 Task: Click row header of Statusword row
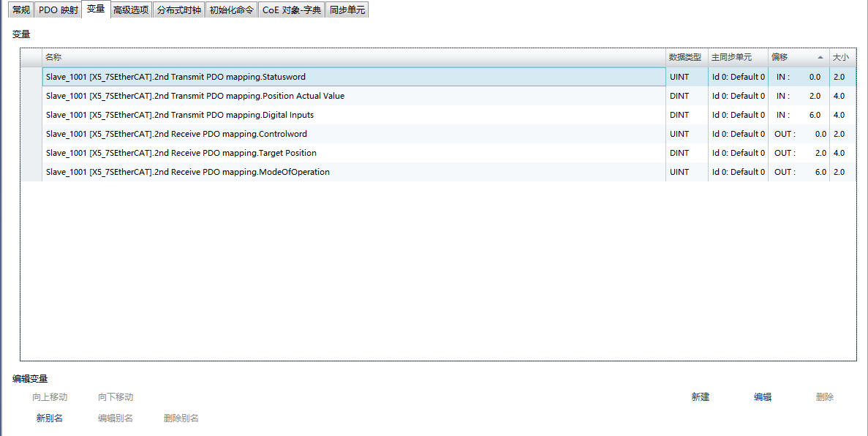(x=31, y=77)
